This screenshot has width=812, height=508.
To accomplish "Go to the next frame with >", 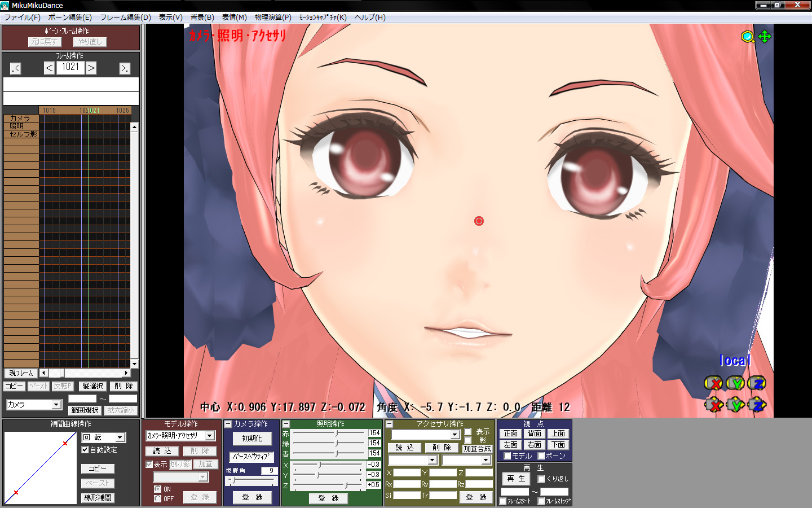I will tap(91, 68).
